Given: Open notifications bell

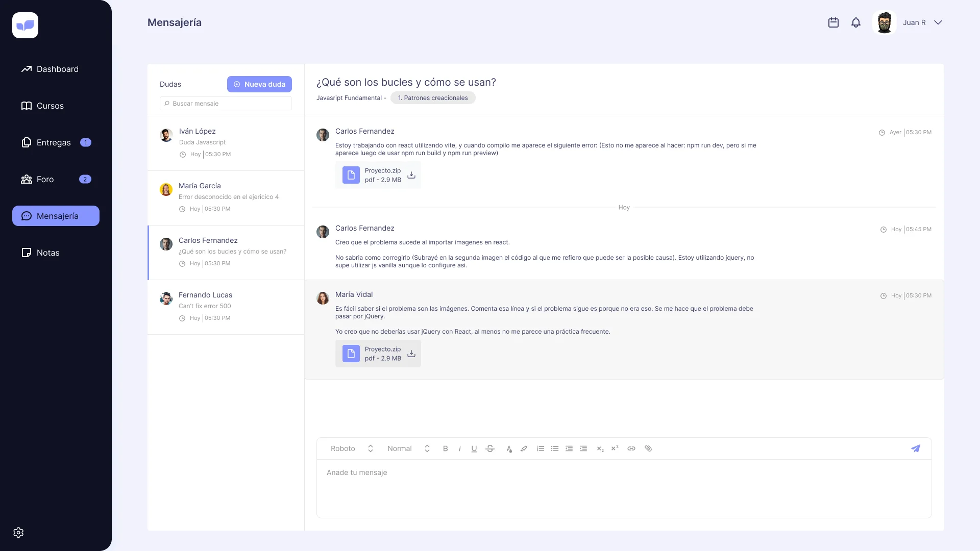Looking at the screenshot, I should (856, 22).
